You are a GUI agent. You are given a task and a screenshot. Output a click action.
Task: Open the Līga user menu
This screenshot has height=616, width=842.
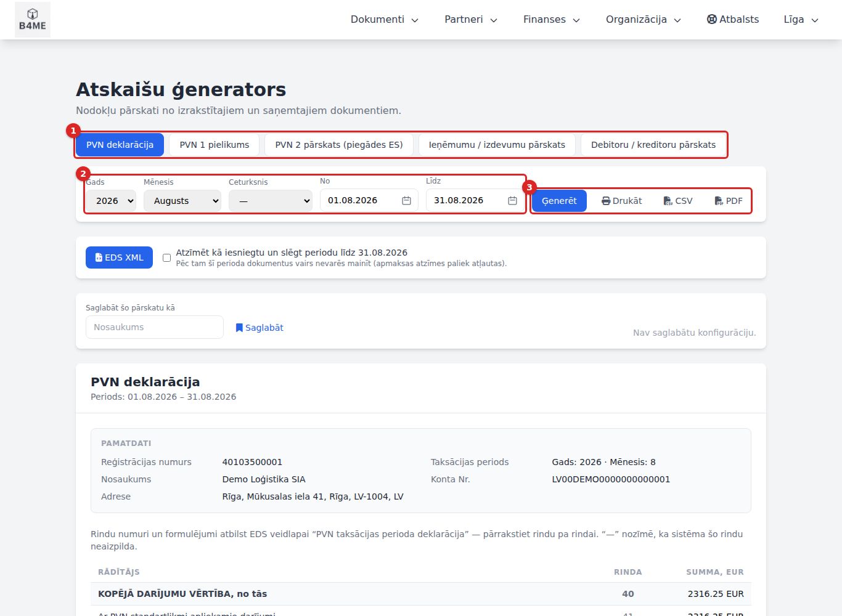click(801, 20)
